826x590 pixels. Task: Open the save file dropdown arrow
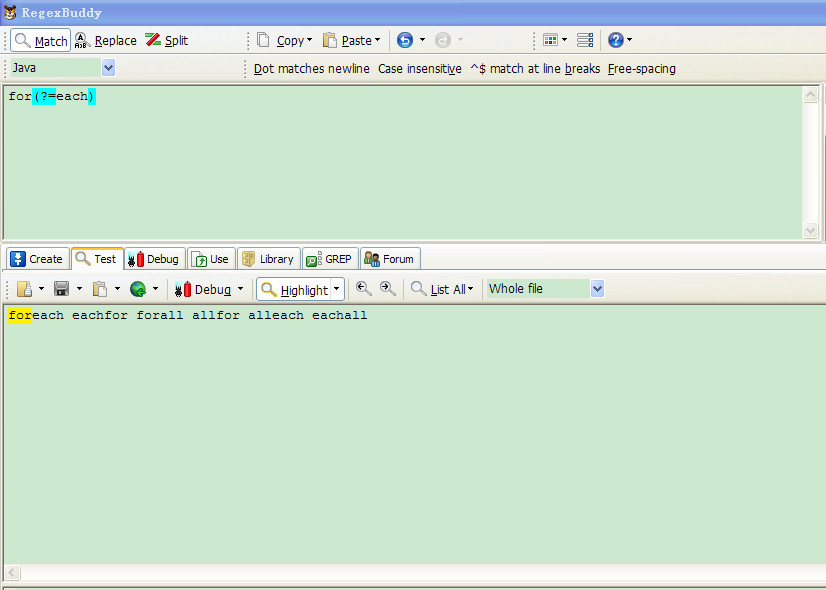click(x=79, y=289)
